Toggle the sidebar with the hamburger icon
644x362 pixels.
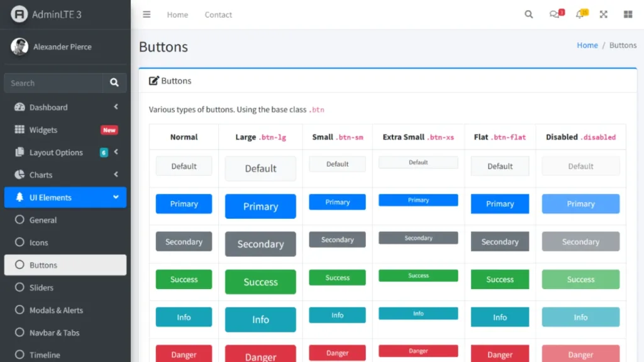[x=147, y=14]
